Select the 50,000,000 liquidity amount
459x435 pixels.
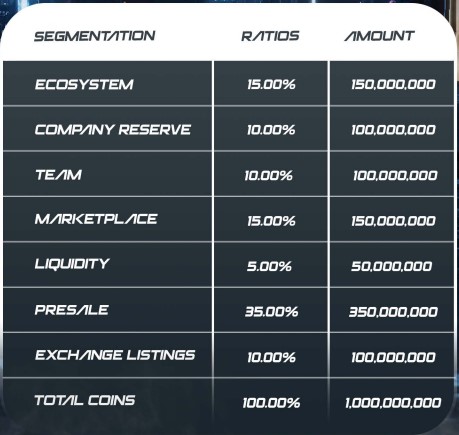pos(392,266)
